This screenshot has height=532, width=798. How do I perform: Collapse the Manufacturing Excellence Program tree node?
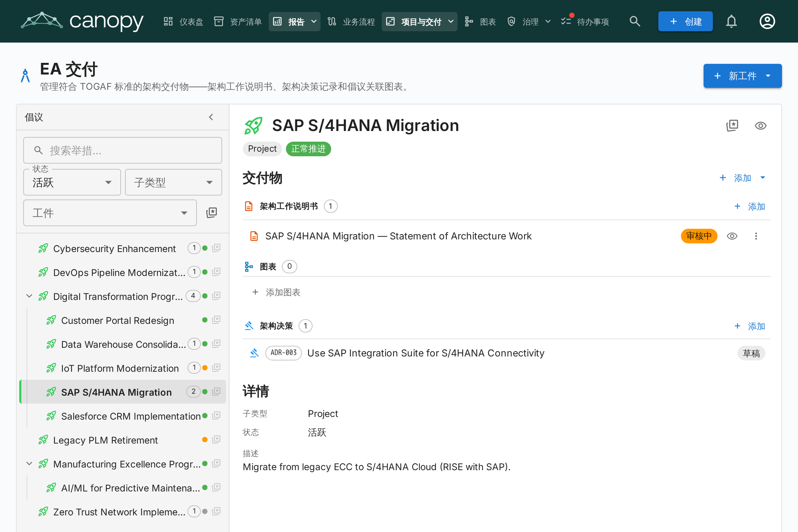[29, 464]
